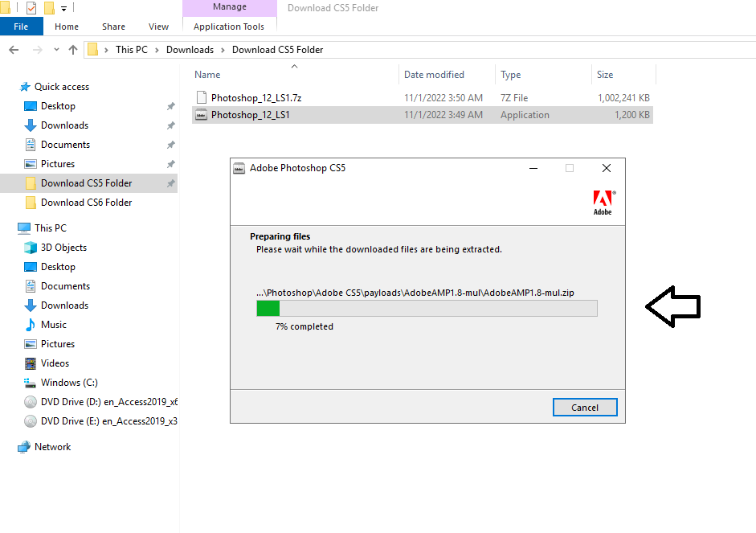The width and height of the screenshot is (756, 533).
Task: Open 3D Objects under This PC
Action: (x=63, y=248)
